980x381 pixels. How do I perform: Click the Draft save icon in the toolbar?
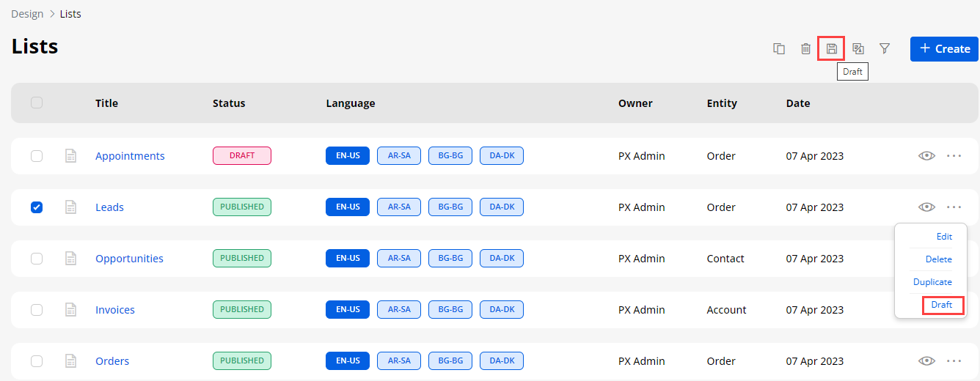[x=831, y=49]
